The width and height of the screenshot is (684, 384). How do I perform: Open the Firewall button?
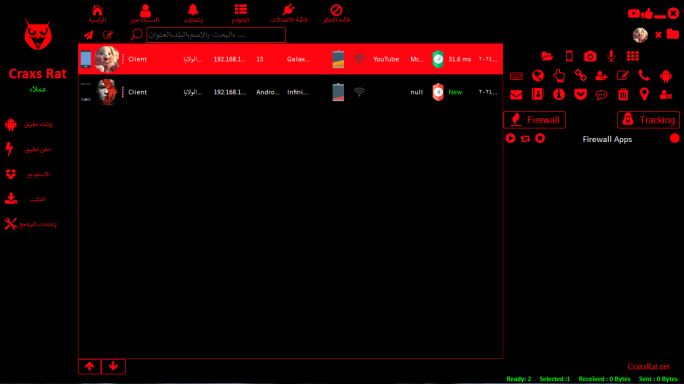click(534, 120)
